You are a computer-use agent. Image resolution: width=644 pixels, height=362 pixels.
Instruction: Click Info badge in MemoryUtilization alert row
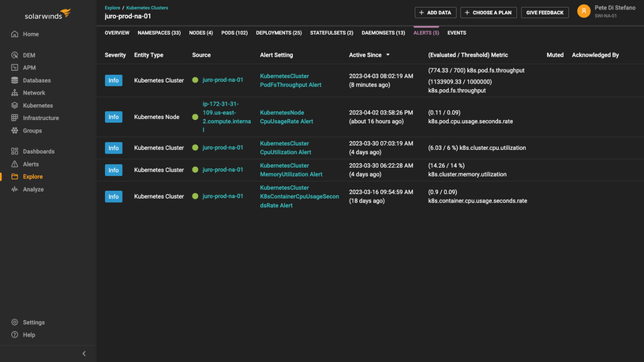point(114,170)
